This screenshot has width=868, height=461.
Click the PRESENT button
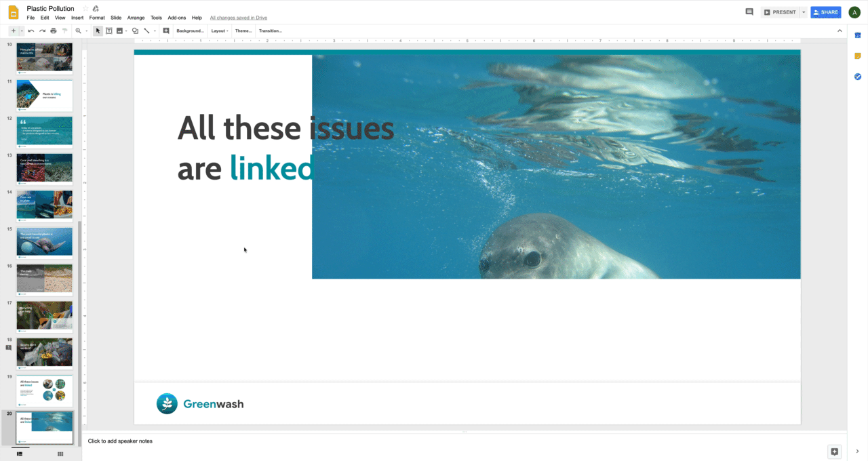780,12
